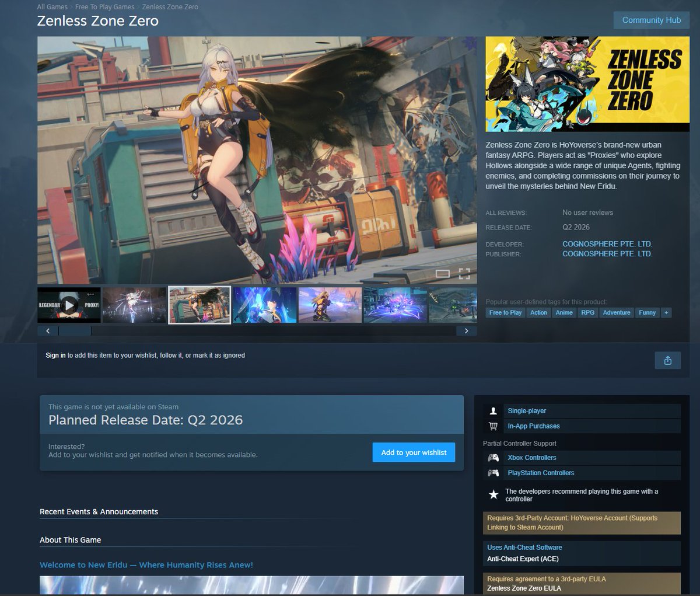Click the PlayStation Controllers gamepad icon
Image resolution: width=700 pixels, height=596 pixels.
click(x=494, y=473)
